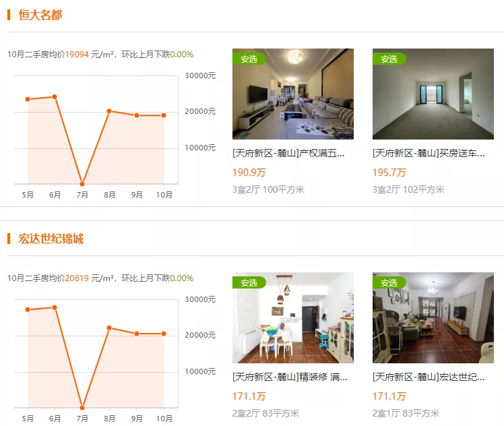
Task: Open the living room photo priced 190.9万
Action: click(293, 94)
